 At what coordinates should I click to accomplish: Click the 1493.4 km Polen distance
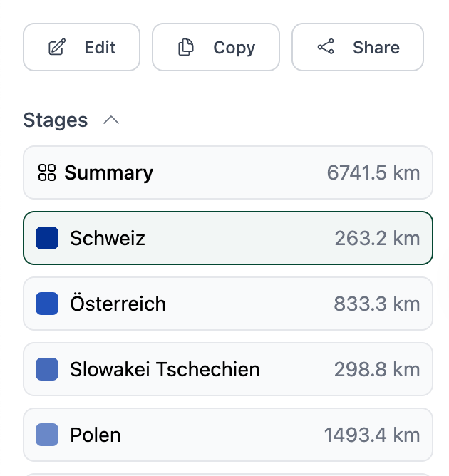click(372, 435)
